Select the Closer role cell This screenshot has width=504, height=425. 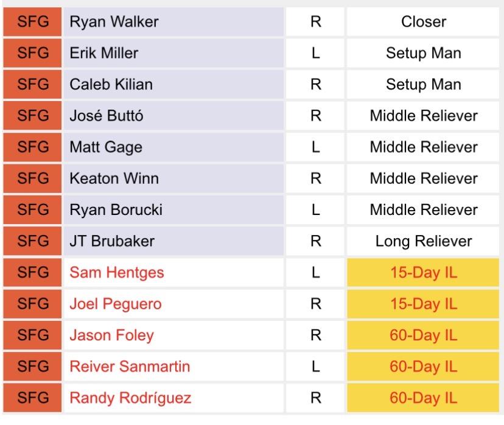(424, 22)
